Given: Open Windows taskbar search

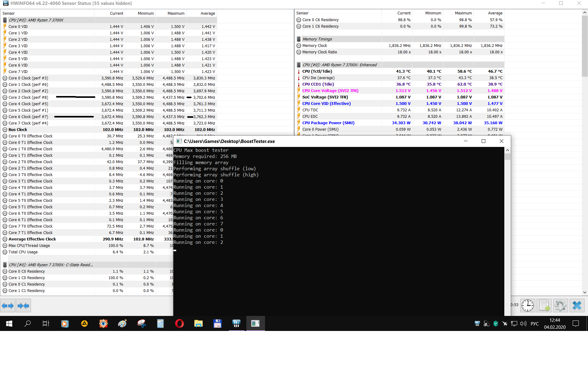Looking at the screenshot, I should (x=28, y=324).
